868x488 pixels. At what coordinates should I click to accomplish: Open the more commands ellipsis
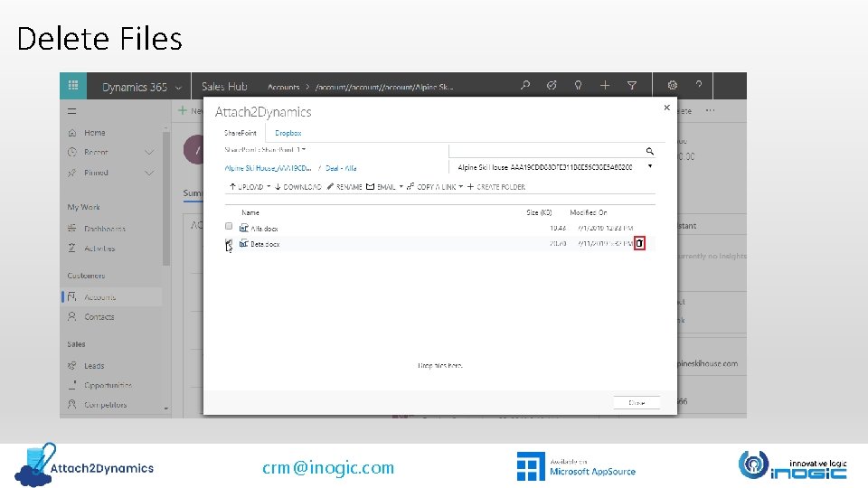(711, 110)
